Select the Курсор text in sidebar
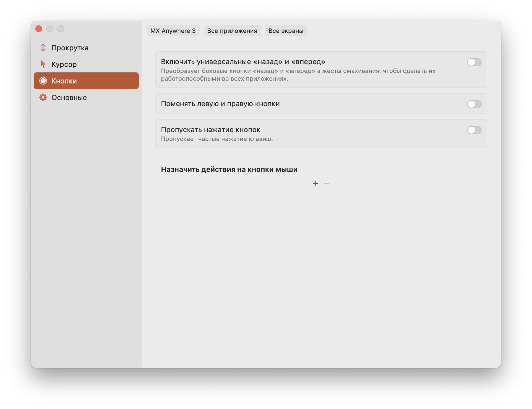532x409 pixels. (x=64, y=64)
